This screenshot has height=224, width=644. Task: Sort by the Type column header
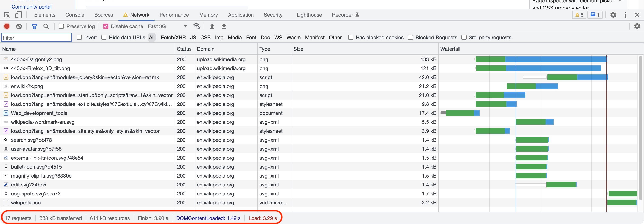click(275, 49)
